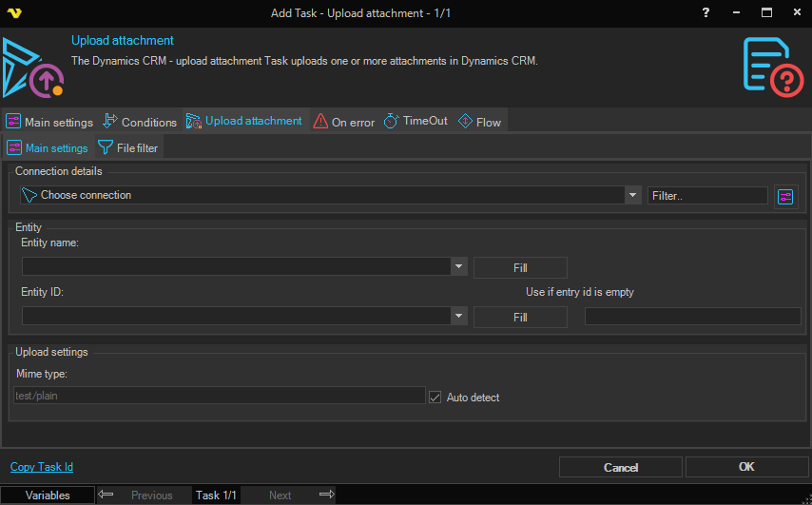Click the 'Add Task - Upload attachment - 1/1' window title
Screen dimensions: 812x505
pos(360,13)
